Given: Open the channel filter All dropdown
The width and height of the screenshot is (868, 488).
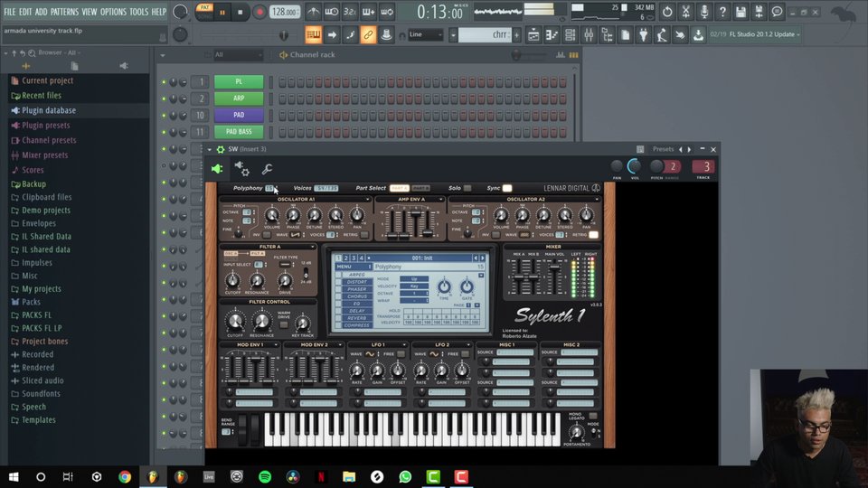Looking at the screenshot, I should click(x=238, y=55).
